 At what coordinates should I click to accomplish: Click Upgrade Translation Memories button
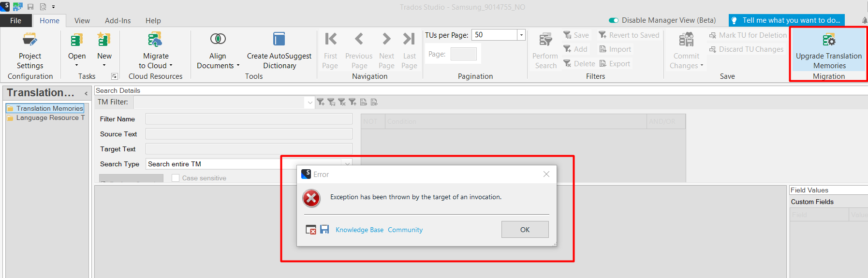[829, 50]
